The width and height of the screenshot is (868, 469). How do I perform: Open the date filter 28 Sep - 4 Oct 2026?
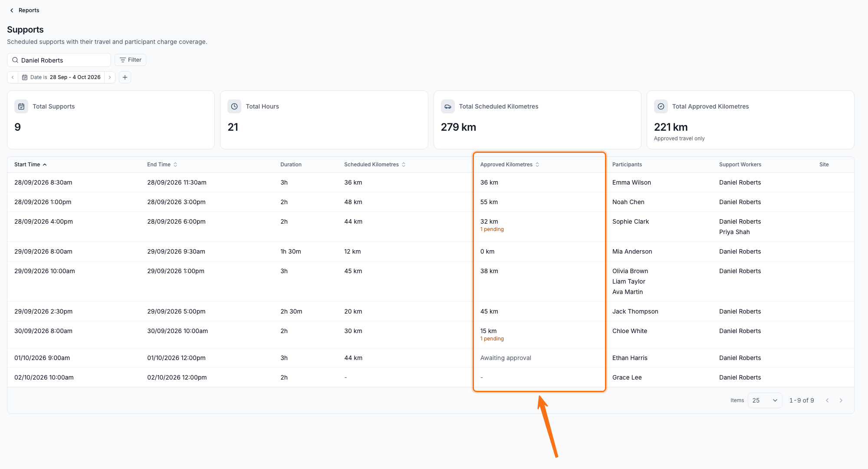tap(61, 77)
